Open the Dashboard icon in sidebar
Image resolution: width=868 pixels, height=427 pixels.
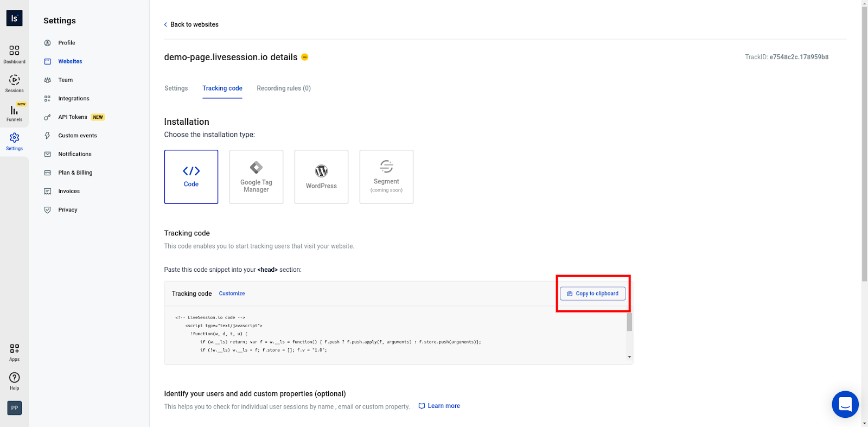tap(14, 51)
